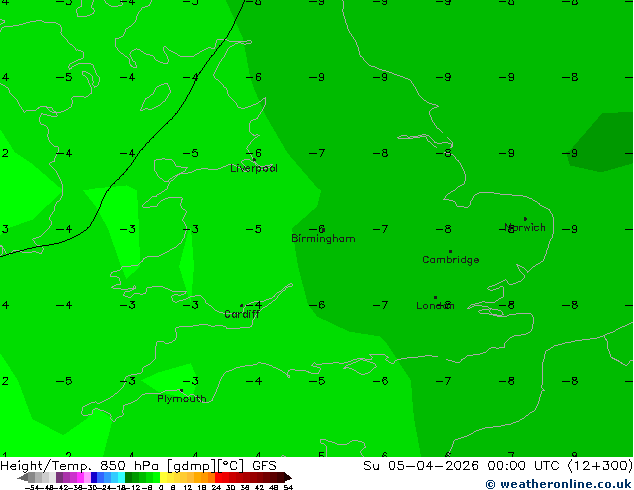Click the dark blue legend swatch at -30
The width and height of the screenshot is (634, 490).
tap(94, 477)
